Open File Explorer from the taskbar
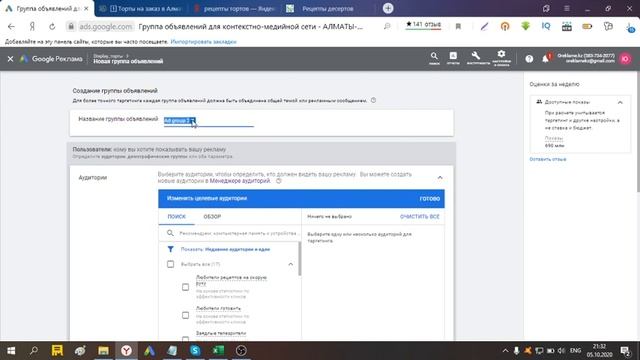 (x=103, y=351)
